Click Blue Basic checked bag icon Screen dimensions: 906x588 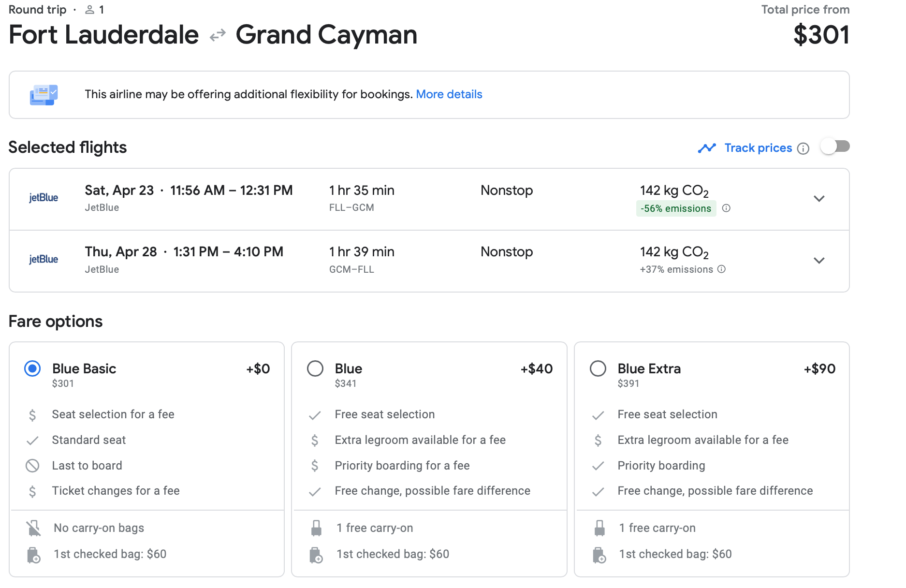tap(33, 555)
